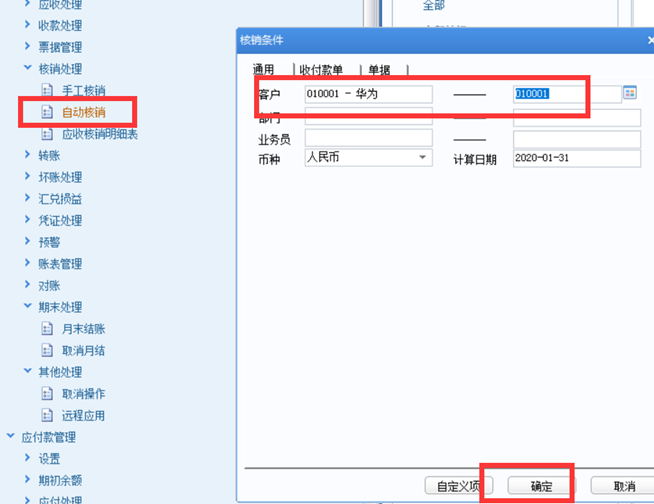Click the 业务员 start input field
Screen dimensions: 654x504
coord(369,138)
